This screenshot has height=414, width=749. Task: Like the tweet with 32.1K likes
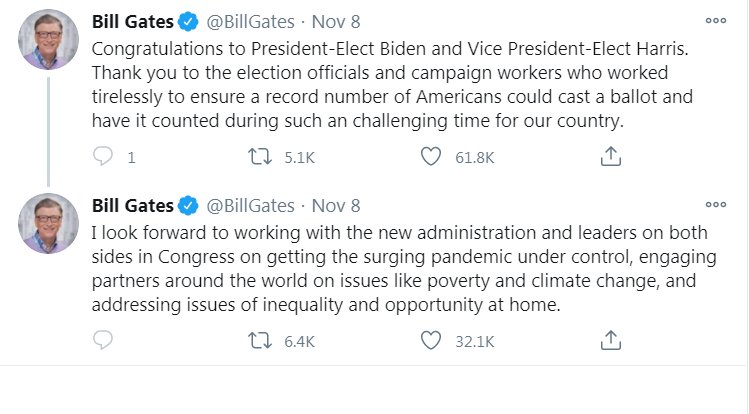point(431,341)
